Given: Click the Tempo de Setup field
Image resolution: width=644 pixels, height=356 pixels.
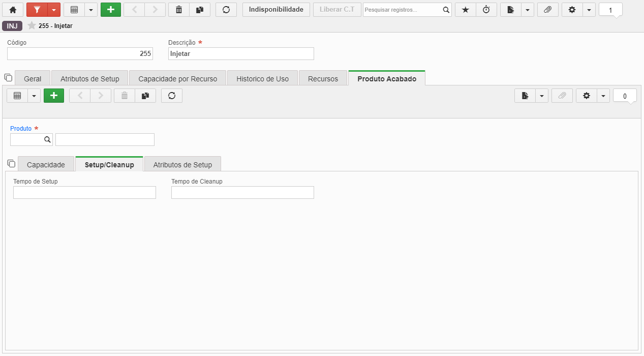Looking at the screenshot, I should [84, 192].
